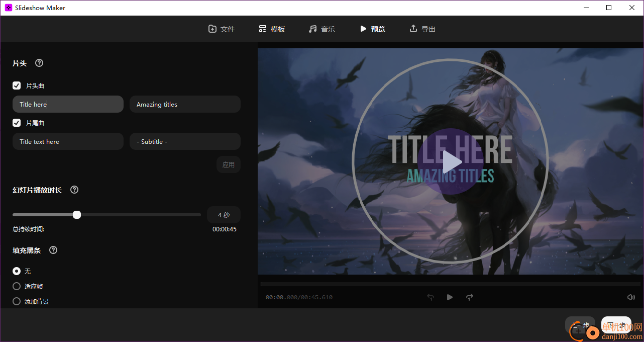Click the 上一步 (Previous) button
644x342 pixels.
point(580,325)
